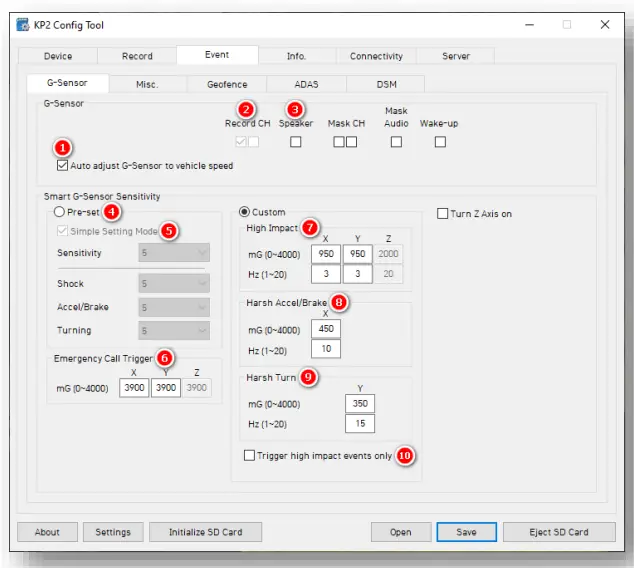Screen dimensions: 634x568
Task: Select the Event tab
Action: tap(217, 55)
